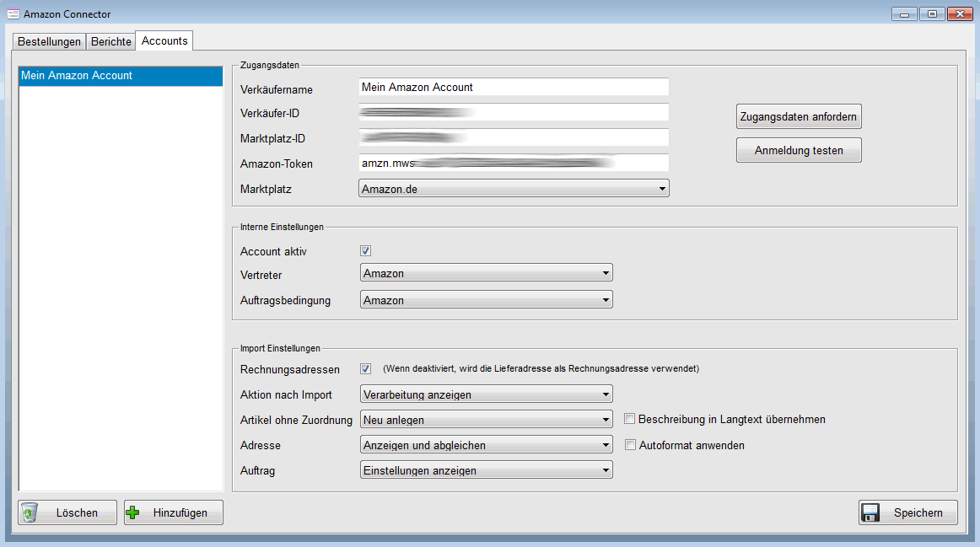980x547 pixels.
Task: Click the floppy disk save icon
Action: click(870, 512)
